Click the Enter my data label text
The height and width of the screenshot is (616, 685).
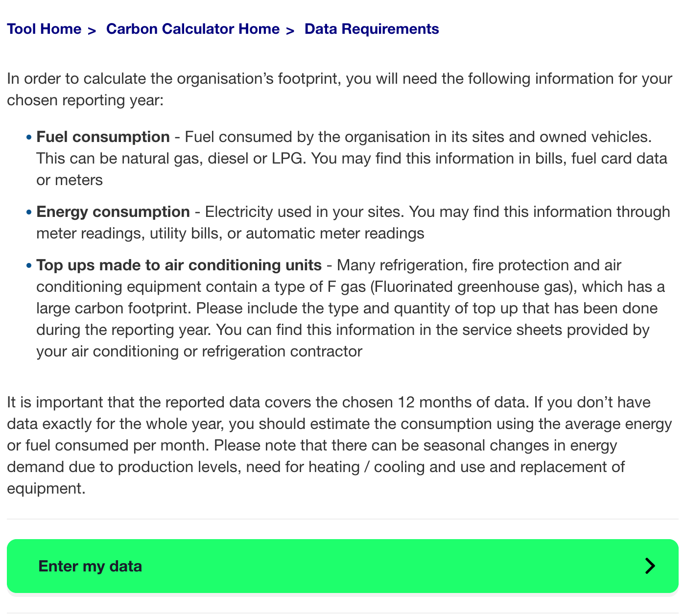[90, 566]
